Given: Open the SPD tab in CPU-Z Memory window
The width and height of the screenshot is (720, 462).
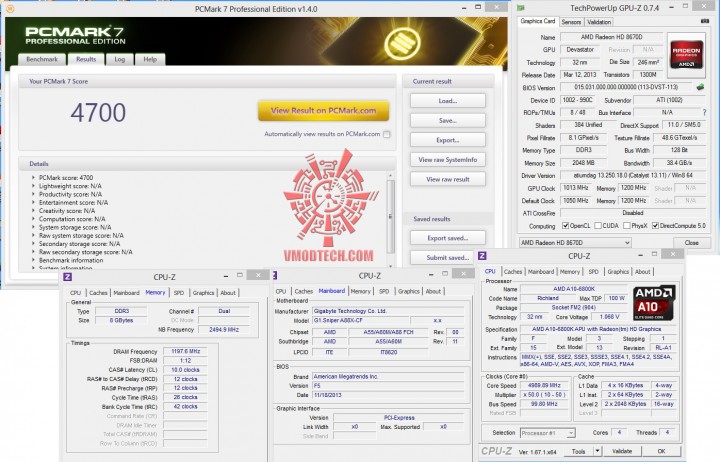Looking at the screenshot, I should 179,293.
